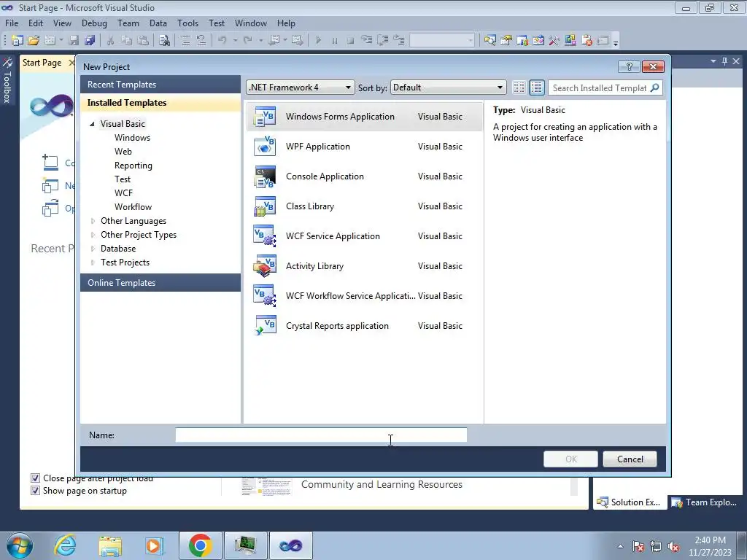
Task: Click the Save All toolbar icon
Action: tap(90, 41)
